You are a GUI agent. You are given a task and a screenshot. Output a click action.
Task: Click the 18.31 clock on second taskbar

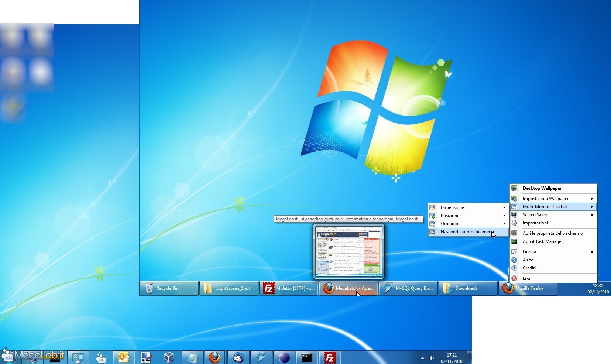pyautogui.click(x=598, y=289)
